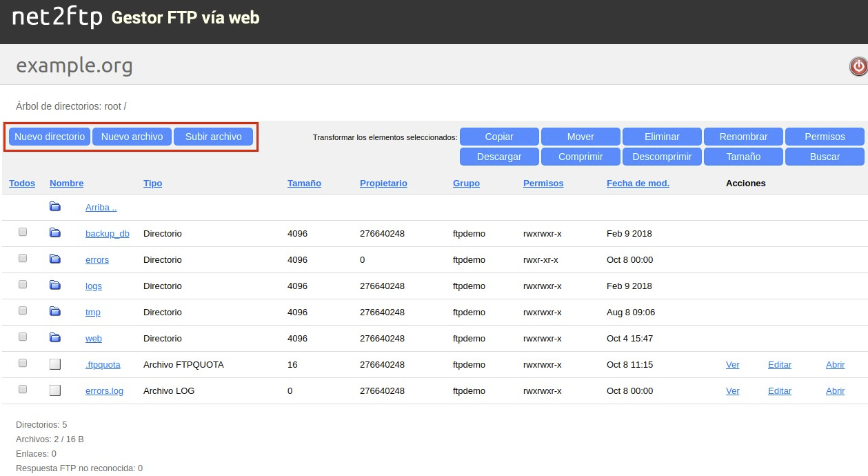Viewport: 868px width, 476px height.
Task: Click the Mover button
Action: (581, 137)
